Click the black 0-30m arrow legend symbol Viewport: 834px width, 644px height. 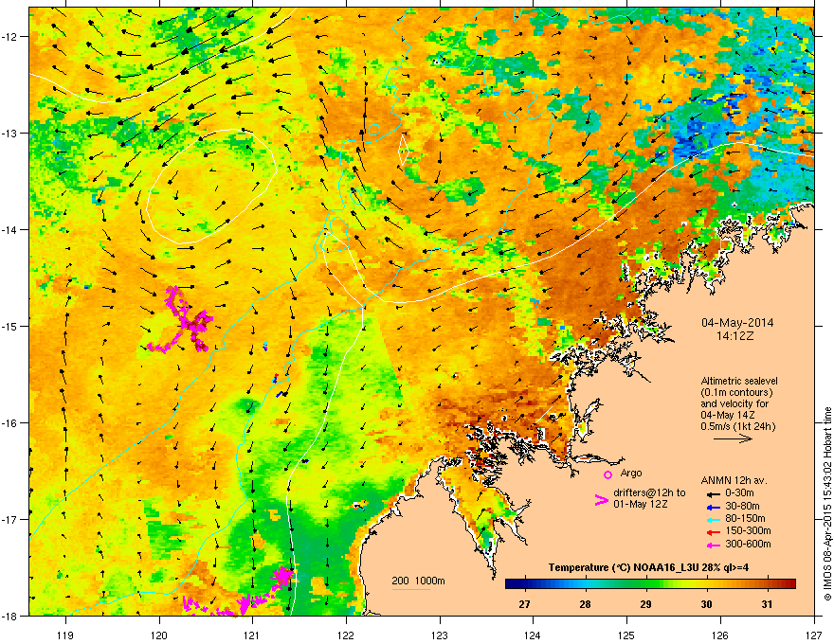(714, 493)
